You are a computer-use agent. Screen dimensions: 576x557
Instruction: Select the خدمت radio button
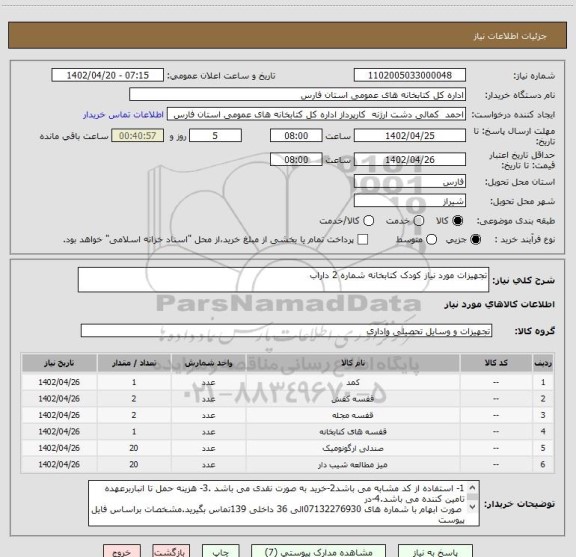pos(419,221)
